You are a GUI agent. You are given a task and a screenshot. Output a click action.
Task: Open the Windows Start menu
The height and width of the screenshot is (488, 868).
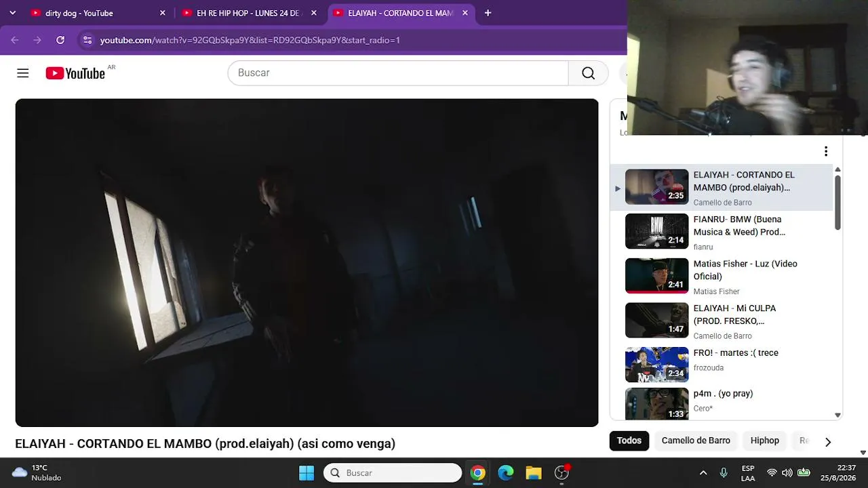point(307,473)
